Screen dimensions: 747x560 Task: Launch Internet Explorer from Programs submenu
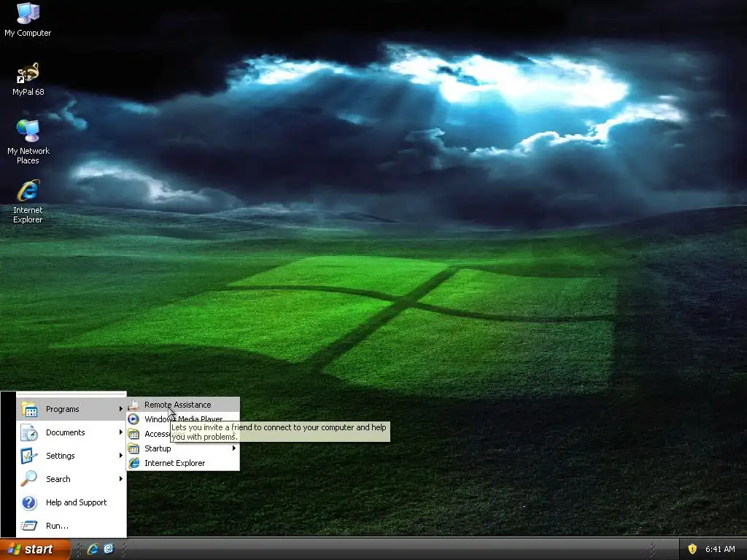tap(183, 463)
